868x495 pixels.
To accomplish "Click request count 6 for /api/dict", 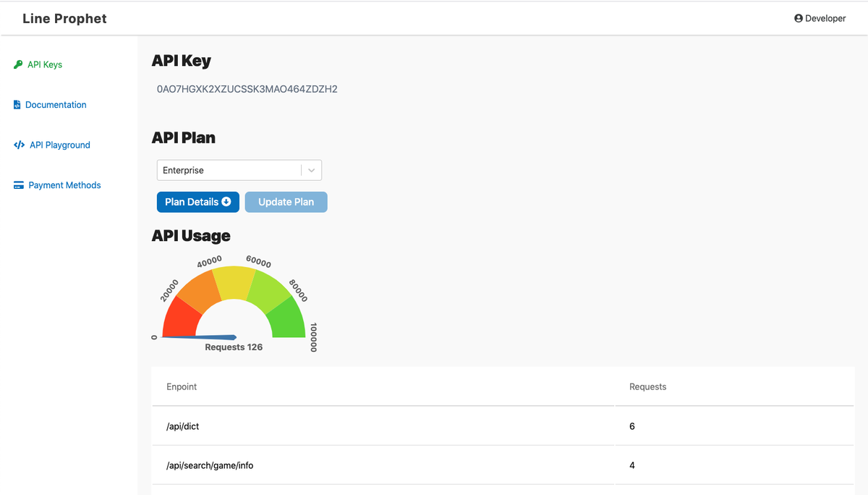I will [x=632, y=426].
